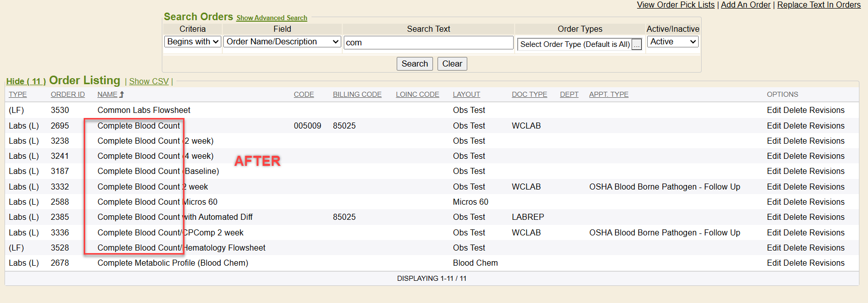Open Replace Text In Orders
The height and width of the screenshot is (303, 868).
819,5
